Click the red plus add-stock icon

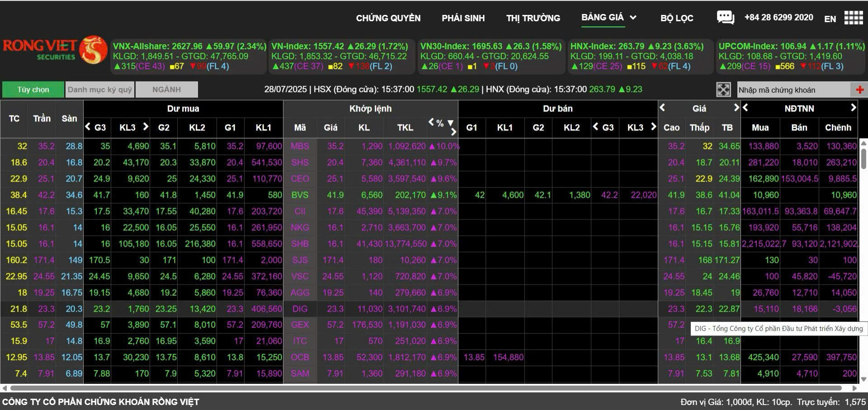click(x=859, y=90)
